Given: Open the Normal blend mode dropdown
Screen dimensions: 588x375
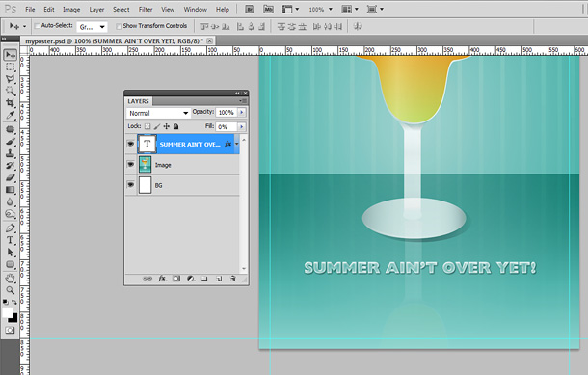Looking at the screenshot, I should pyautogui.click(x=158, y=113).
